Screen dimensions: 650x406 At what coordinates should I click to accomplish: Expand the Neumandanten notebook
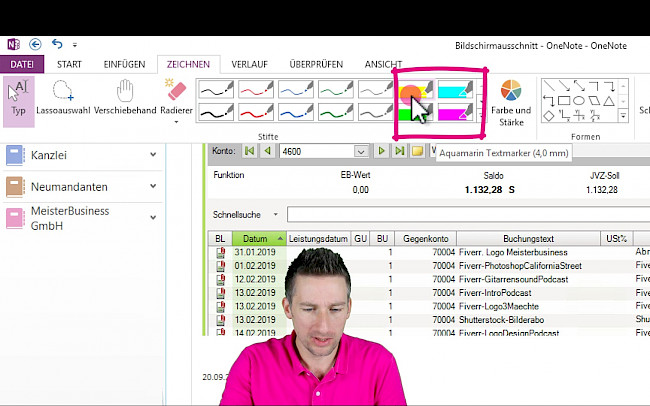pyautogui.click(x=153, y=186)
